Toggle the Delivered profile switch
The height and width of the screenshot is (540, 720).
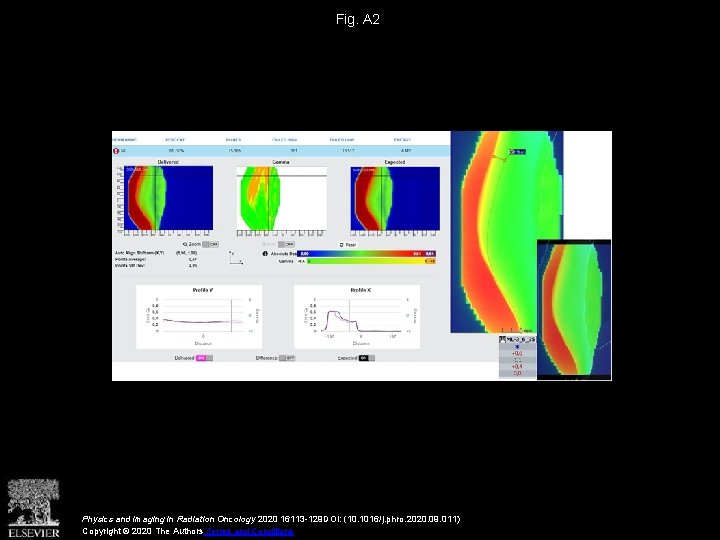coord(204,358)
